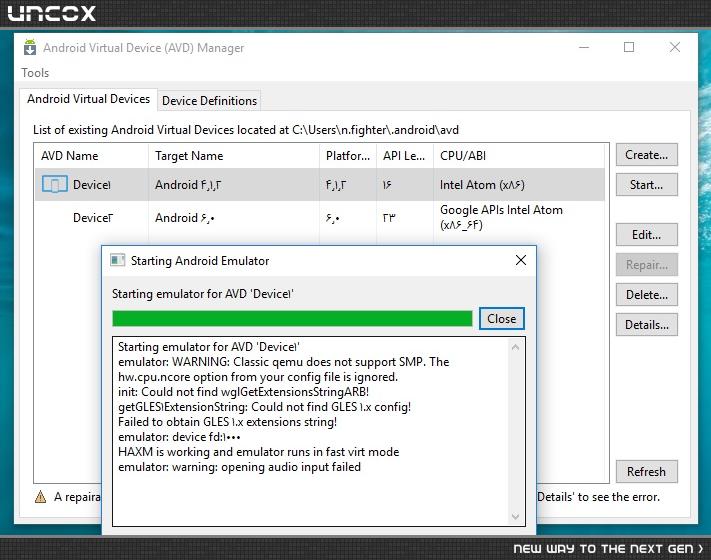
Task: Select the Device2 row name cell
Action: coord(93,218)
